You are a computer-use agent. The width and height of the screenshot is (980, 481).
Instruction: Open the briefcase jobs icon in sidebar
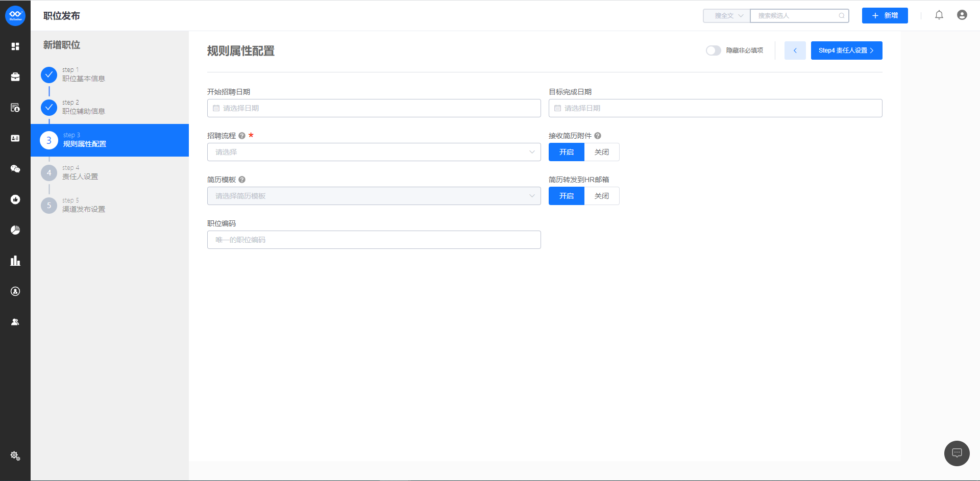pyautogui.click(x=15, y=77)
